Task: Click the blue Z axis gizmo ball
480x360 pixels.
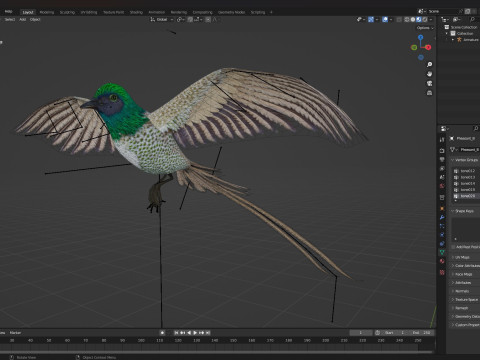Action: (421, 37)
